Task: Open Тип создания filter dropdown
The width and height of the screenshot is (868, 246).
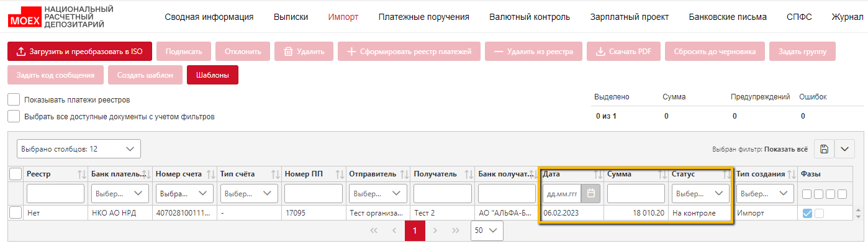Action: (x=766, y=193)
